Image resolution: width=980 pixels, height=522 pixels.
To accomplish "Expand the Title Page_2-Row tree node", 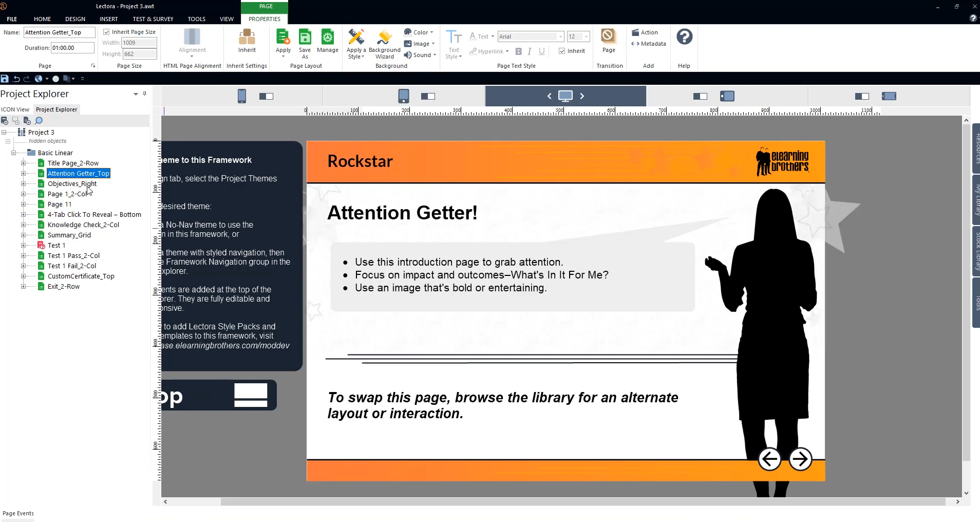I will click(x=23, y=163).
